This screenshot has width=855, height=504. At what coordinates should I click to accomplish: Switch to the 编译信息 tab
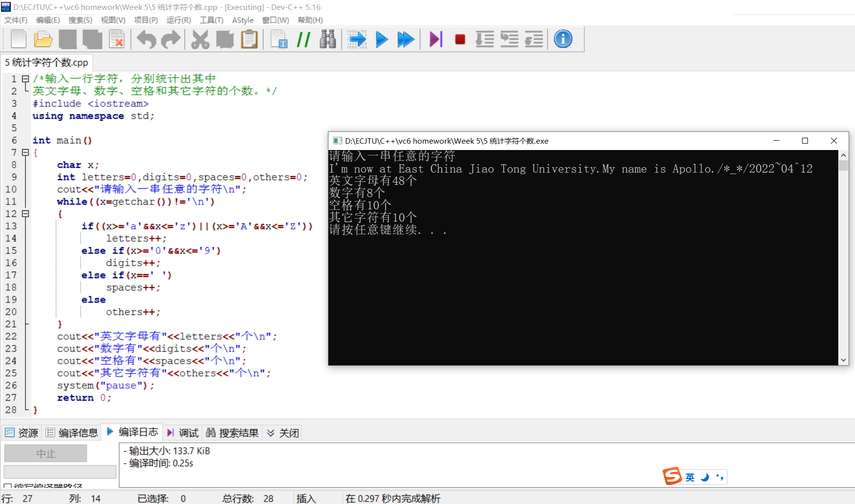coord(72,433)
